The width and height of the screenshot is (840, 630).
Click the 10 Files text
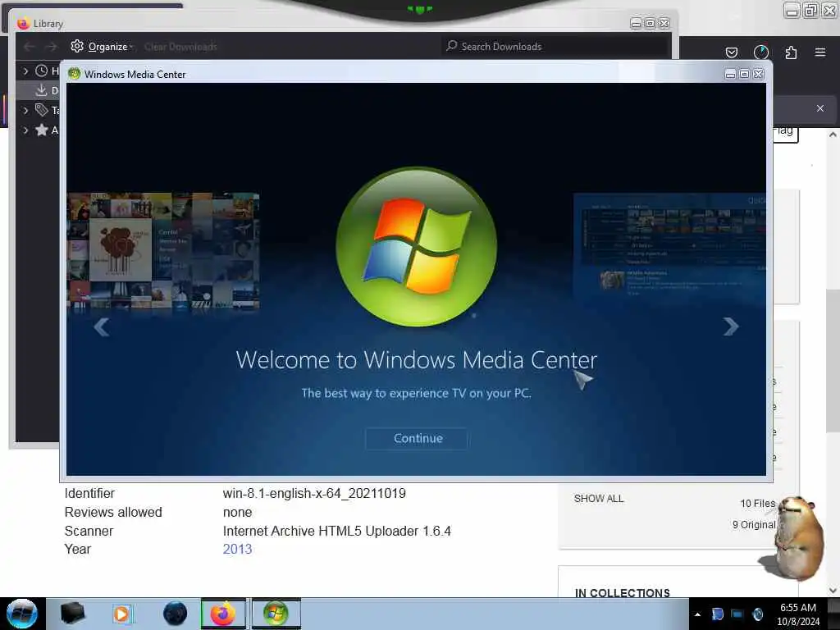click(757, 504)
